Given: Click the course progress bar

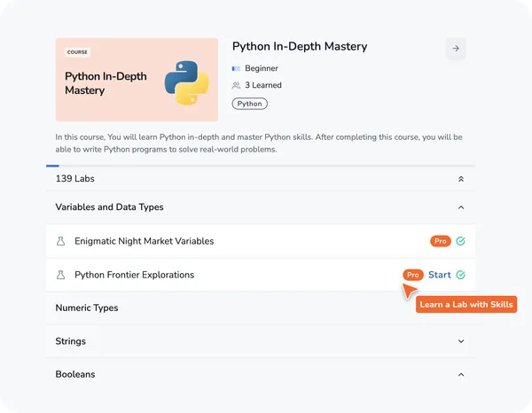Looking at the screenshot, I should point(260,166).
